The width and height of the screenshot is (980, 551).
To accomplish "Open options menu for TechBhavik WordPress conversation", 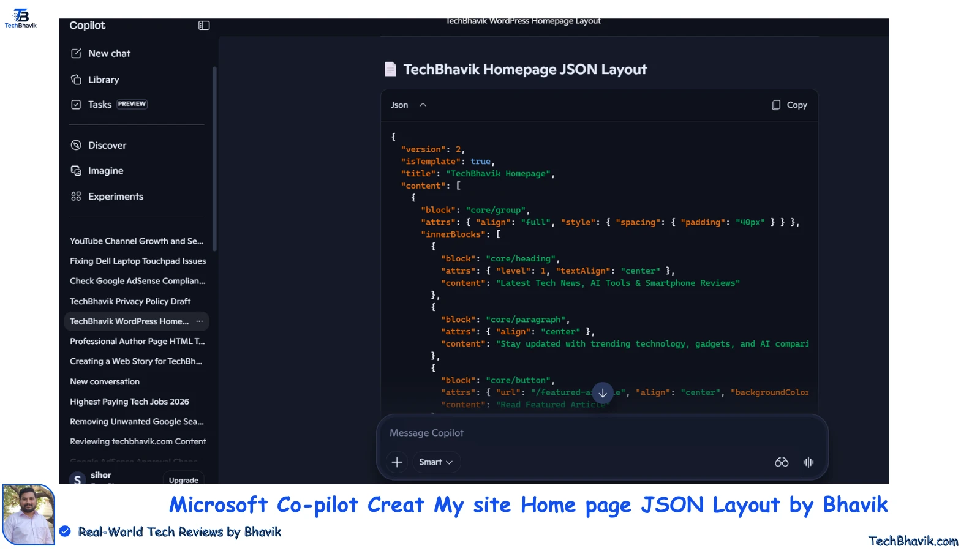I will coord(199,321).
